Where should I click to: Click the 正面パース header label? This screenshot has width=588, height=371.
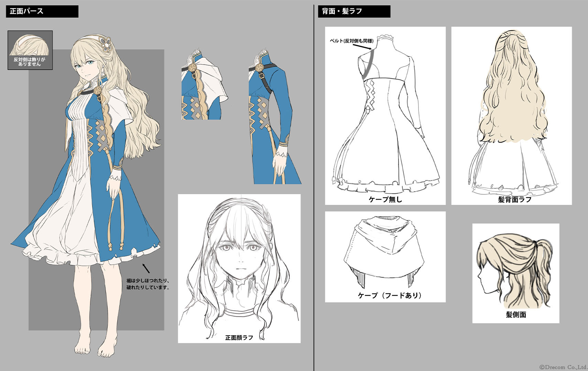pos(27,11)
